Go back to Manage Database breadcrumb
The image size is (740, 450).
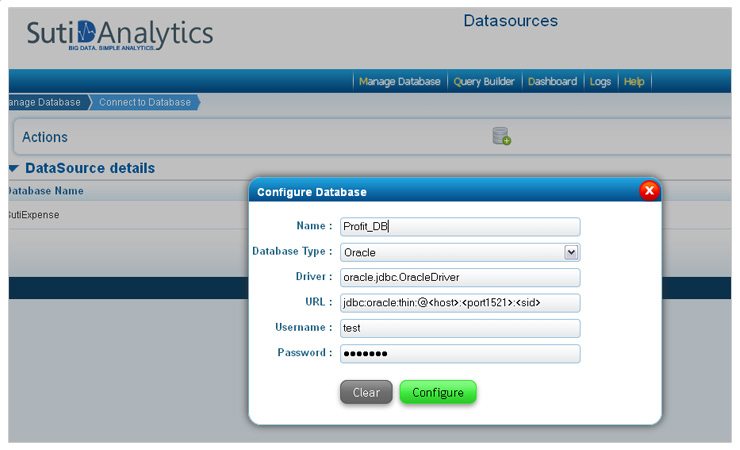click(45, 102)
